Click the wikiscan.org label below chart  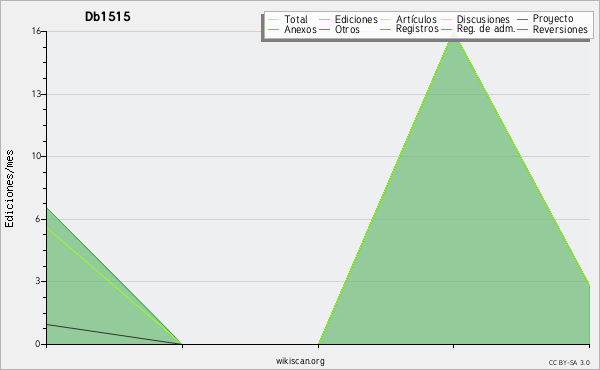click(300, 361)
